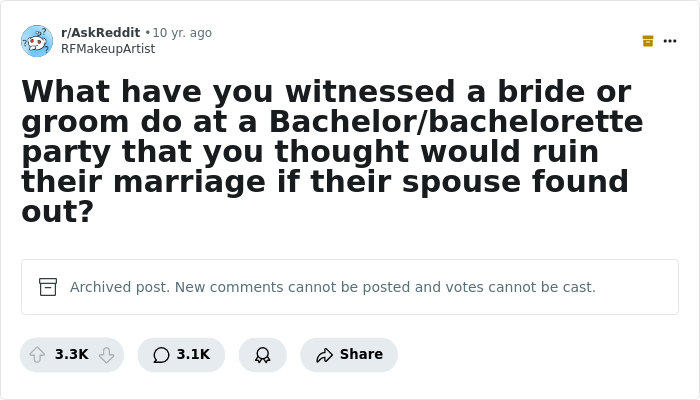Screen dimensions: 700x400
Task: Click the "Share" text label
Action: click(x=361, y=354)
